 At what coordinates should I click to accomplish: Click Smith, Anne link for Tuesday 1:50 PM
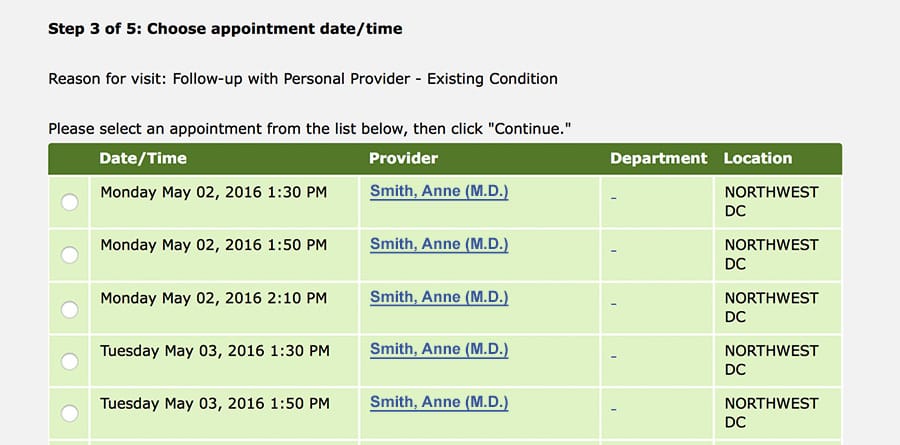coord(439,403)
